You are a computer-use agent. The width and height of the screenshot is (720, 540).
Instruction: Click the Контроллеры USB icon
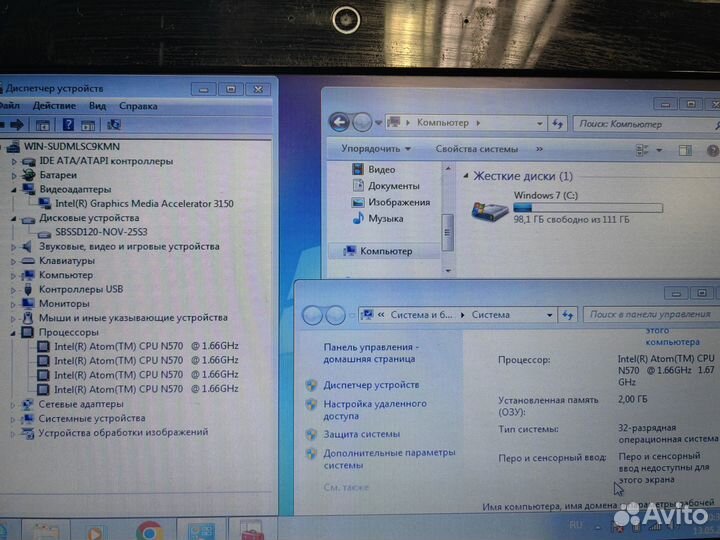28,289
